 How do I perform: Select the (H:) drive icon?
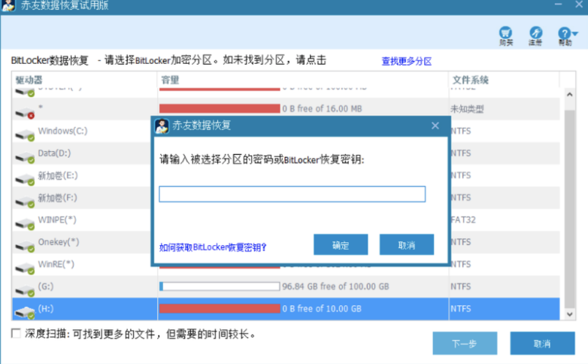click(x=25, y=313)
